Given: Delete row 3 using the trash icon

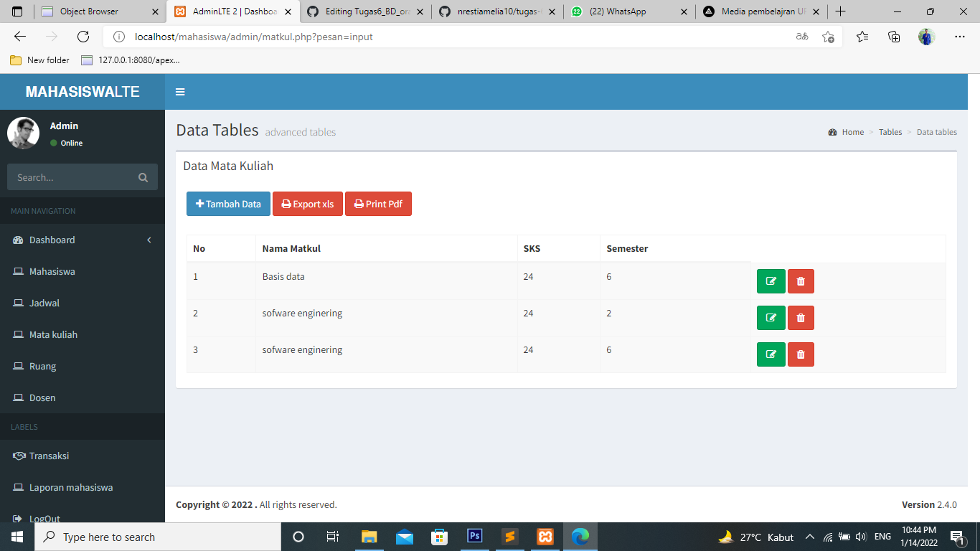Looking at the screenshot, I should tap(800, 354).
